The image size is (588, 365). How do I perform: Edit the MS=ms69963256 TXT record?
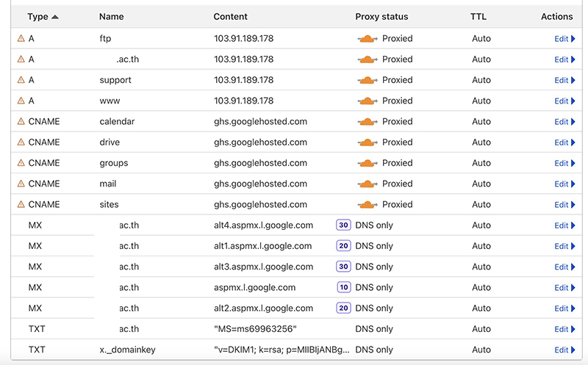[564, 329]
